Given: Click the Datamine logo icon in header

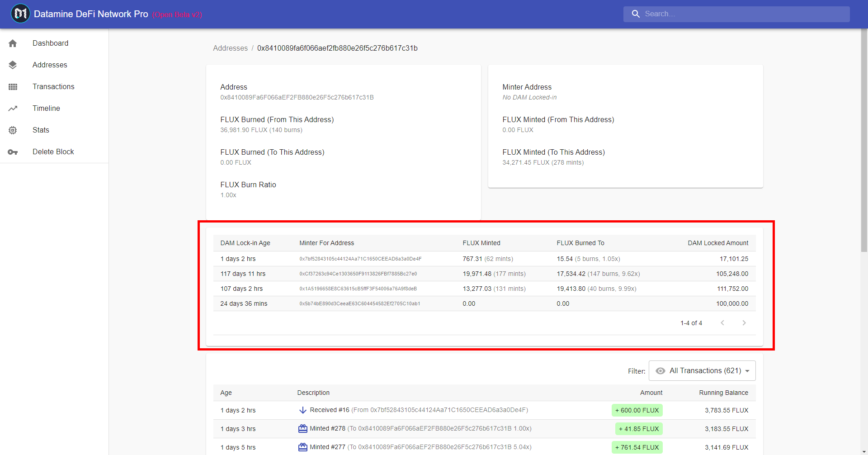Looking at the screenshot, I should tap(20, 14).
